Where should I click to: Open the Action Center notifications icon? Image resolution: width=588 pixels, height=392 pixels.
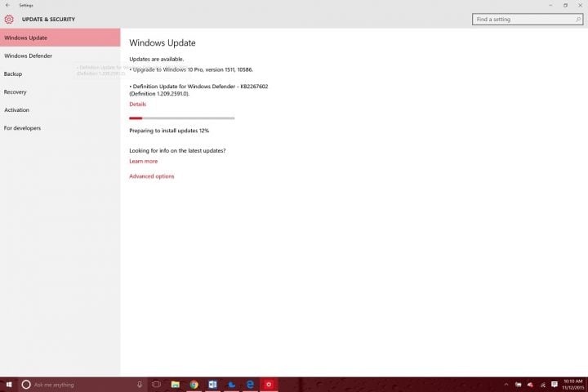tap(555, 385)
